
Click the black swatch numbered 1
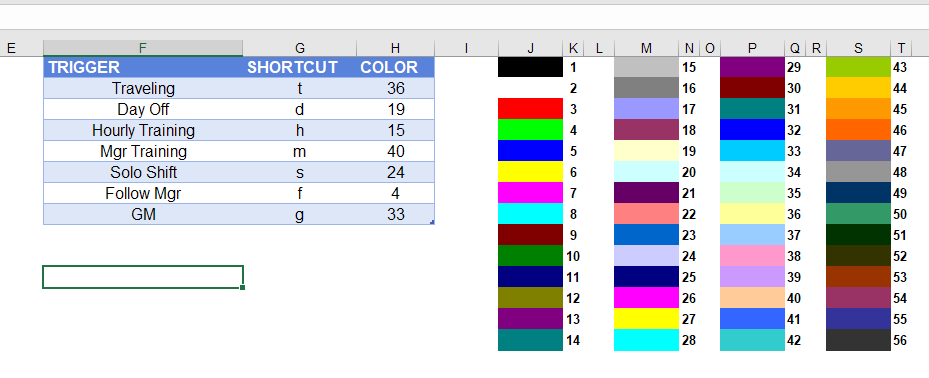(530, 67)
